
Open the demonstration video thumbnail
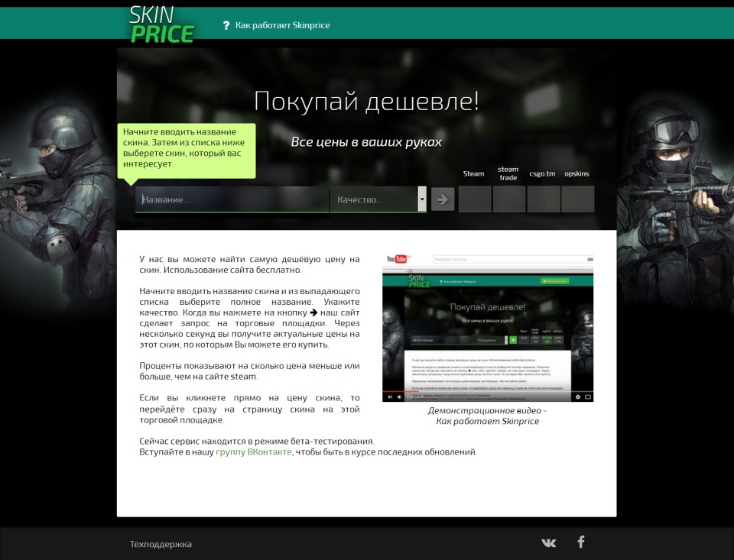[488, 328]
